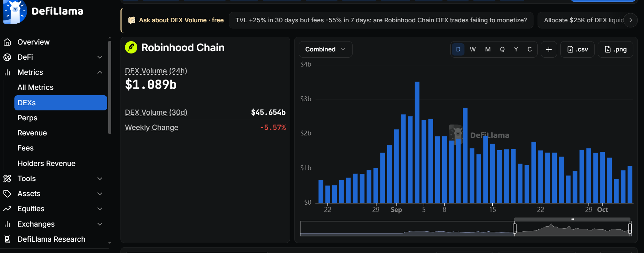This screenshot has height=253, width=644.
Task: Open the Combined chart type dropdown
Action: click(325, 49)
